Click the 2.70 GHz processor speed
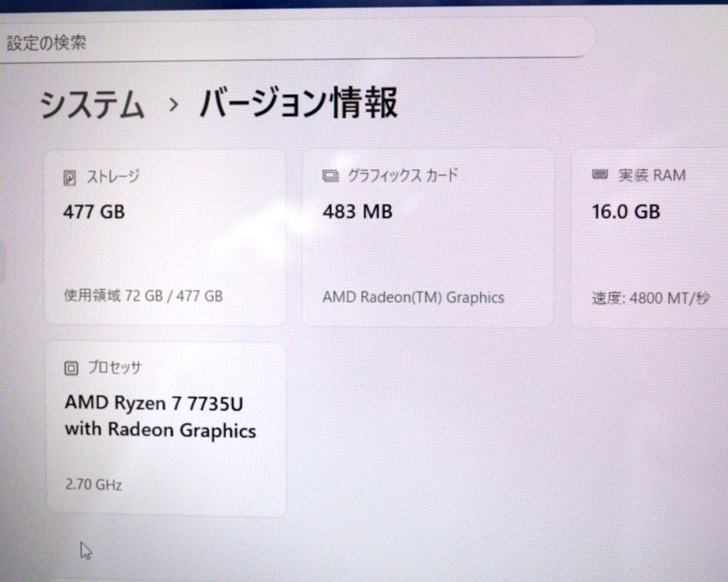 click(94, 485)
